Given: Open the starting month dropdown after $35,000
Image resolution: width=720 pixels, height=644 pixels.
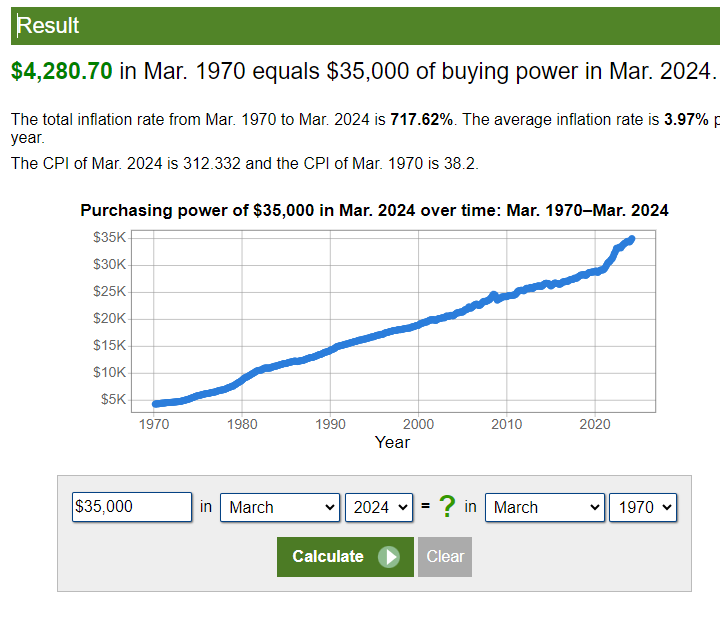Looking at the screenshot, I should 280,507.
